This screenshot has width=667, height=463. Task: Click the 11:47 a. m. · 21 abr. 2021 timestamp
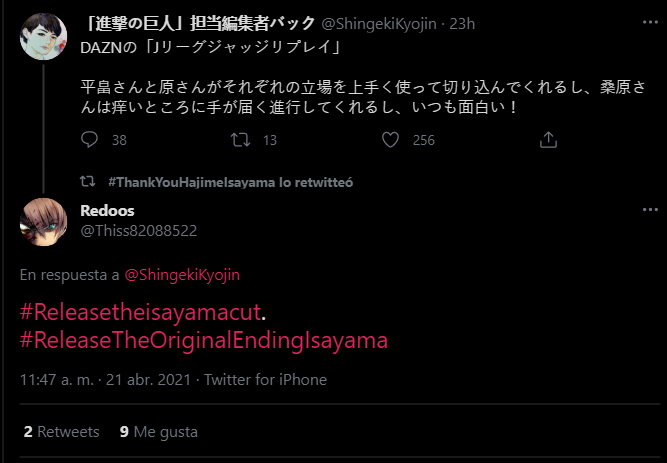[x=105, y=380]
